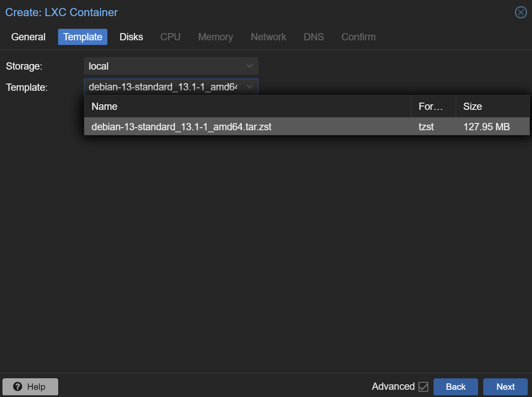Go to the CPU tab
This screenshot has width=532, height=397.
[170, 37]
